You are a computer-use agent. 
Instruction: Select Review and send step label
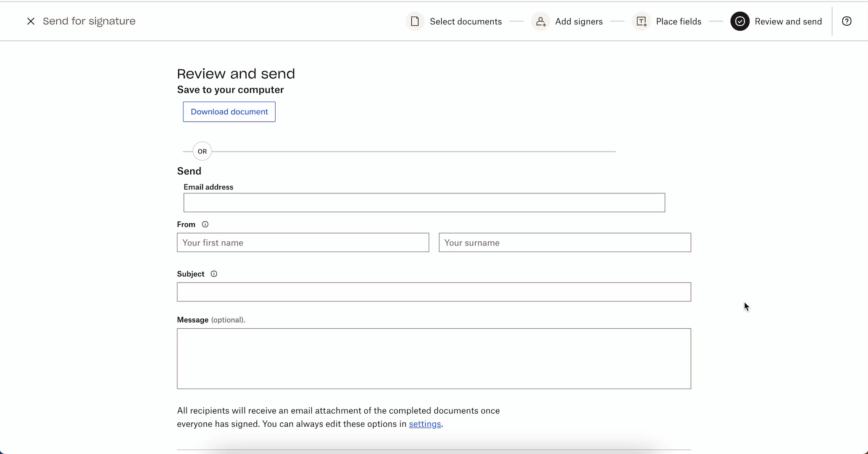(x=788, y=21)
